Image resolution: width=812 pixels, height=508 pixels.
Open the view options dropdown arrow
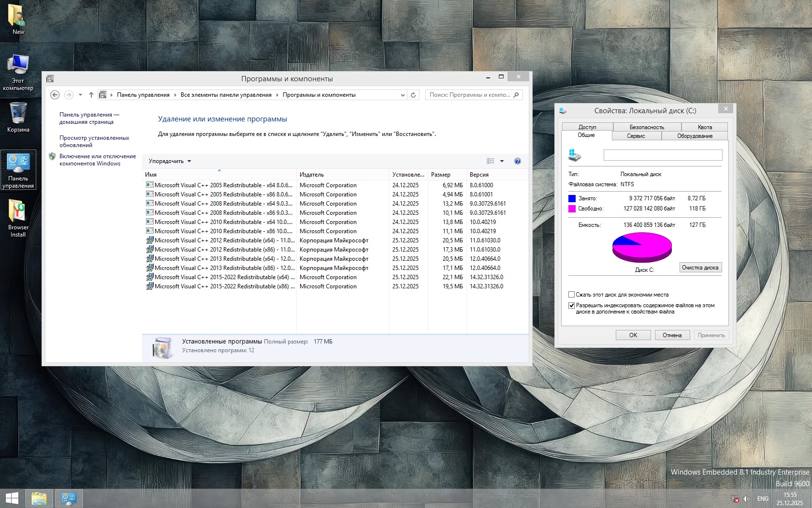pos(502,161)
